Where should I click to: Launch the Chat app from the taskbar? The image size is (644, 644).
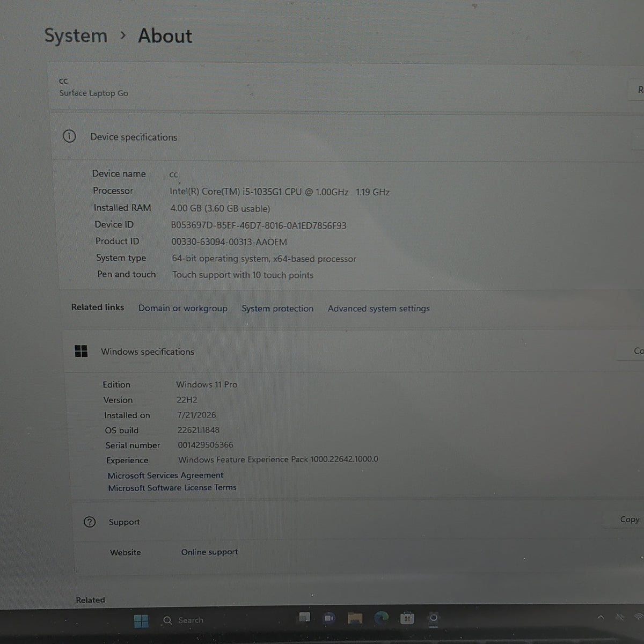(329, 618)
